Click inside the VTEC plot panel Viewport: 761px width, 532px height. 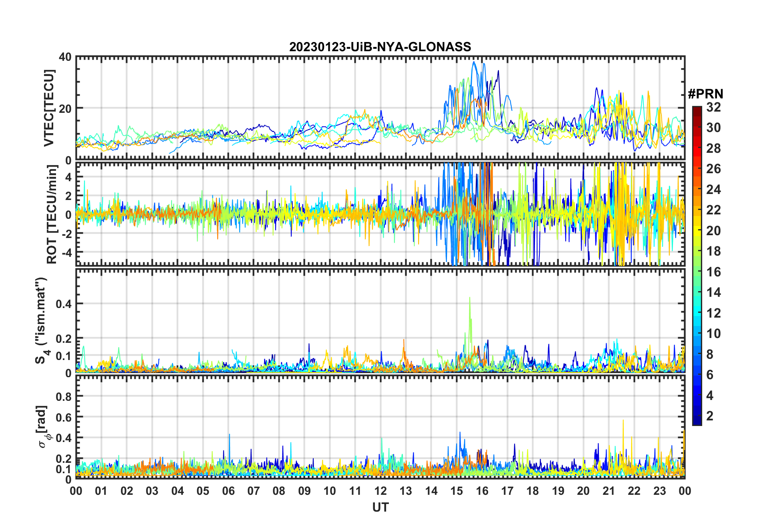(x=380, y=108)
